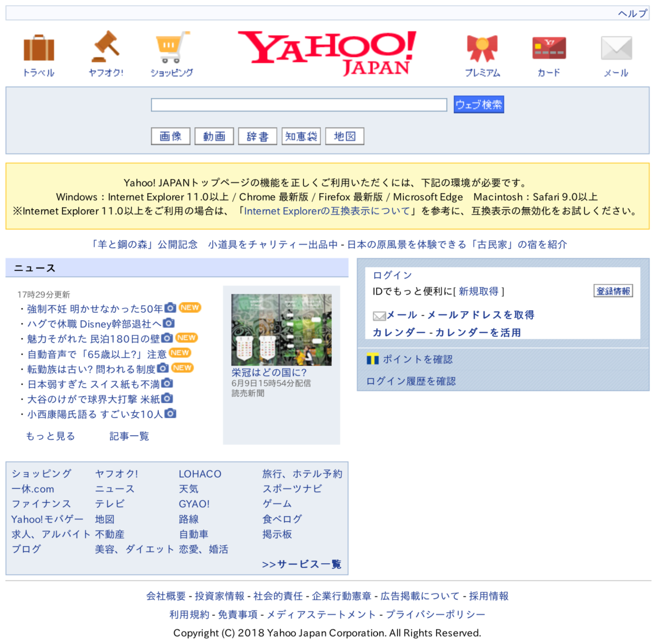
Task: Click camera icon beside 転勤族は古い? headline
Action: pyautogui.click(x=163, y=368)
